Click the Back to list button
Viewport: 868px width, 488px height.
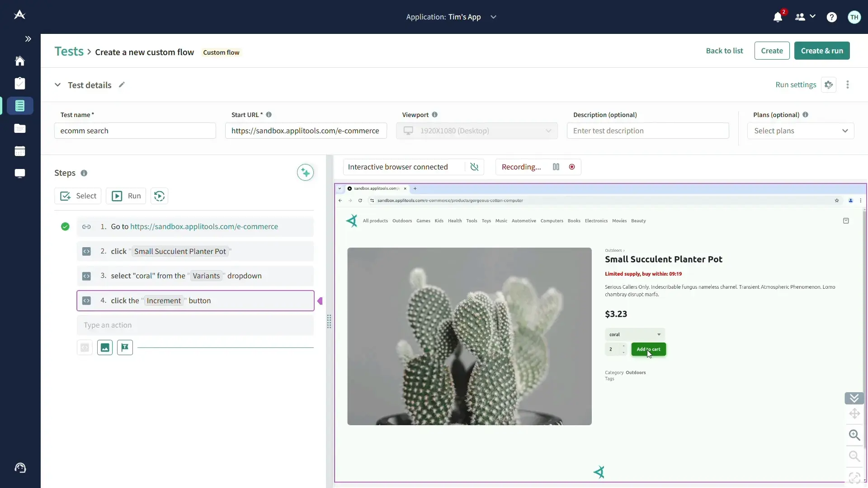coord(724,51)
